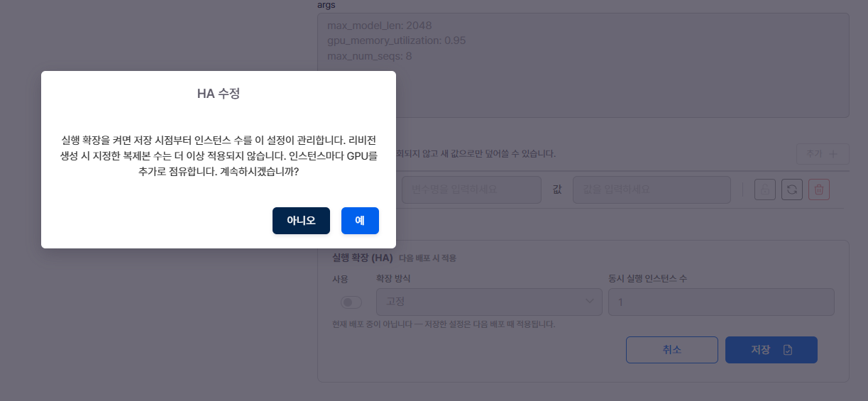Click the 다음 배포 시 적용 note text

point(427,258)
